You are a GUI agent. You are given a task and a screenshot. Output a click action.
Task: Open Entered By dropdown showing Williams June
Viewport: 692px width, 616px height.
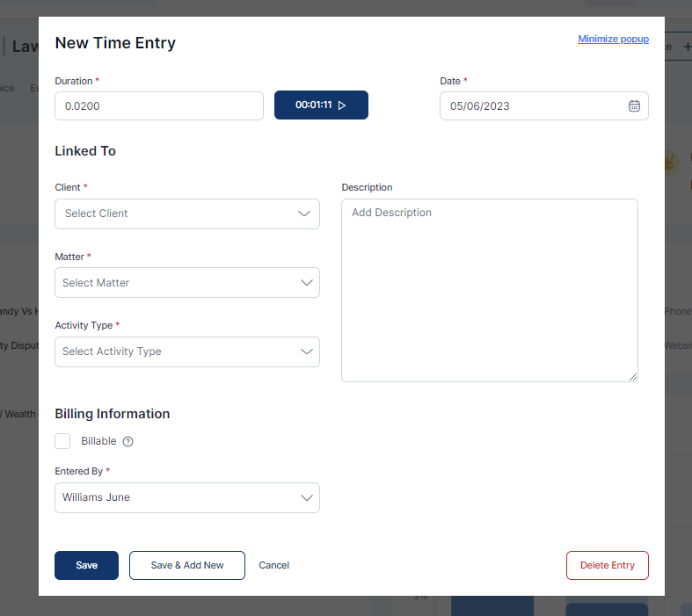[x=186, y=497]
